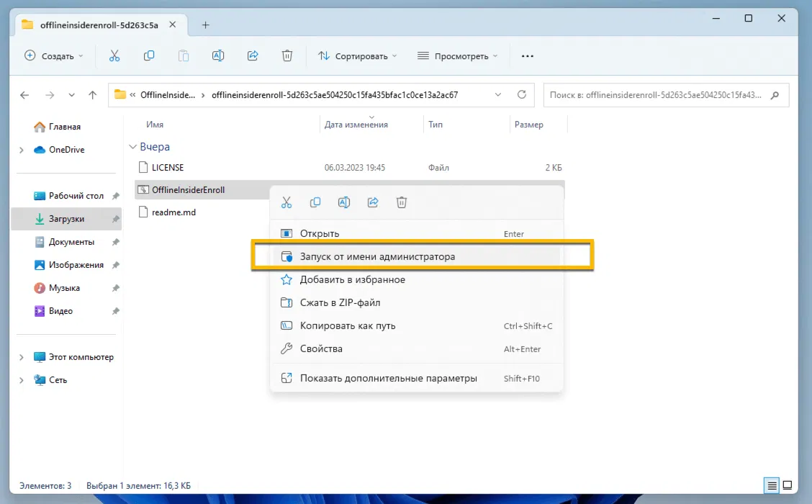
Task: Open the Просмотреть dropdown
Action: coord(457,56)
